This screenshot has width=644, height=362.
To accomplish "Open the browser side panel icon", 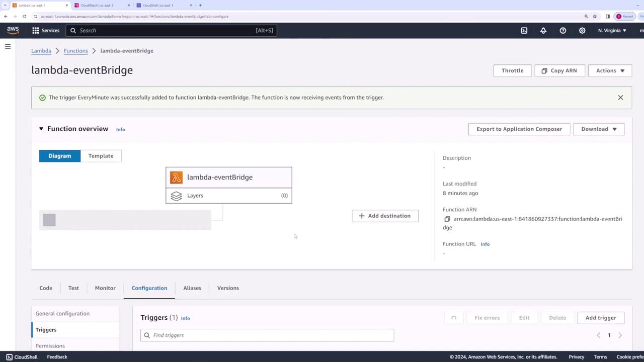I will pyautogui.click(x=608, y=16).
